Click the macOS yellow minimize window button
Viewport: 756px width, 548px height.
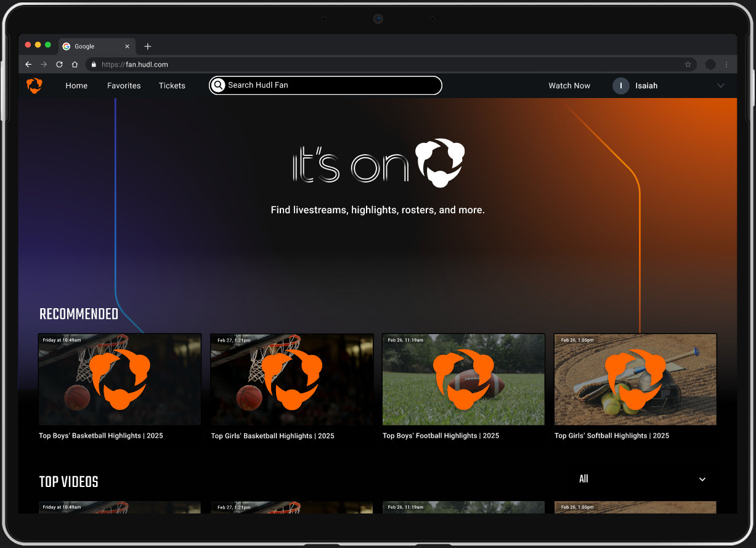coord(38,45)
